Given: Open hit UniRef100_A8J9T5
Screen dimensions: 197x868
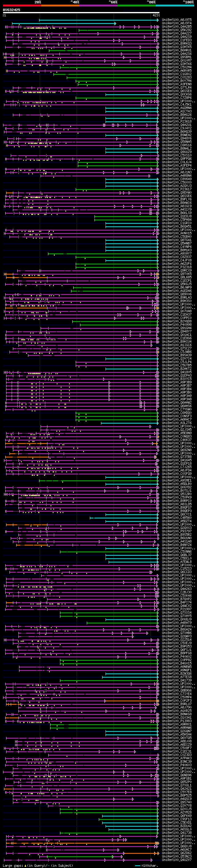Looking at the screenshot, I should pyautogui.click(x=177, y=20).
